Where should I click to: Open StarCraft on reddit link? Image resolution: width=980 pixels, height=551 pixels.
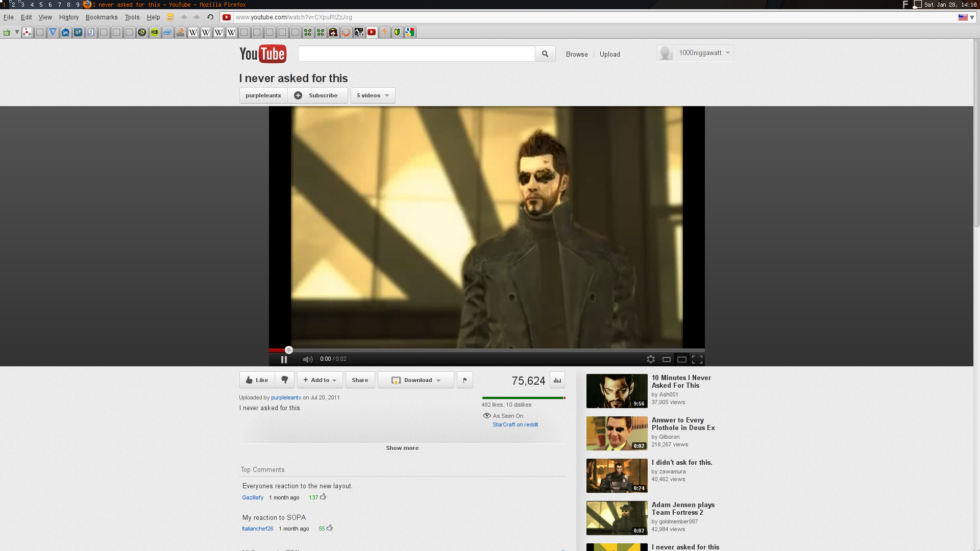[x=515, y=424]
